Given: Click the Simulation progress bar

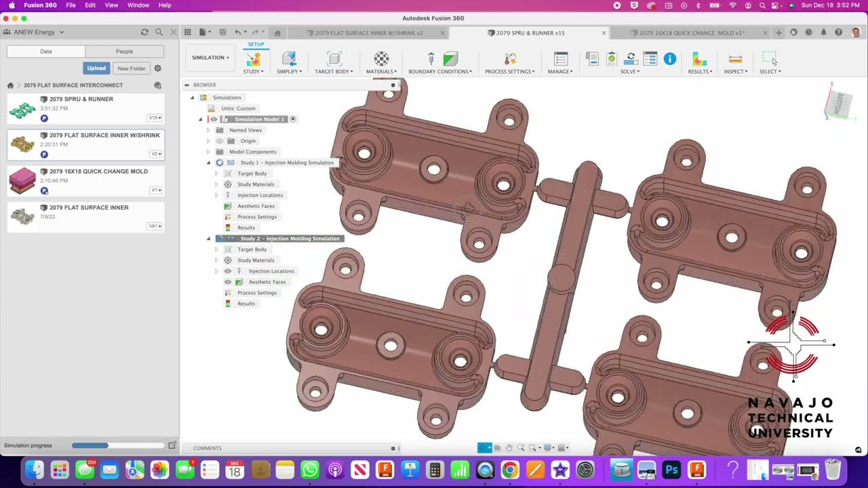Looking at the screenshot, I should coord(118,445).
